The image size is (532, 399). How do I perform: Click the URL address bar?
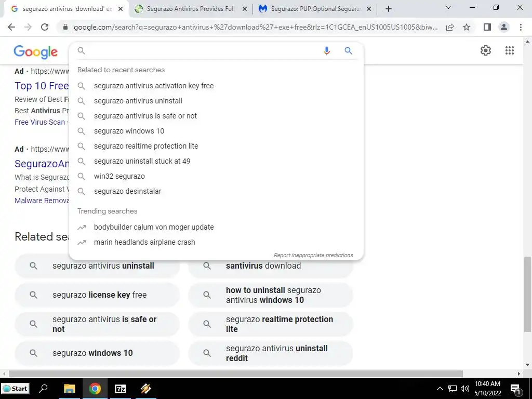256,27
